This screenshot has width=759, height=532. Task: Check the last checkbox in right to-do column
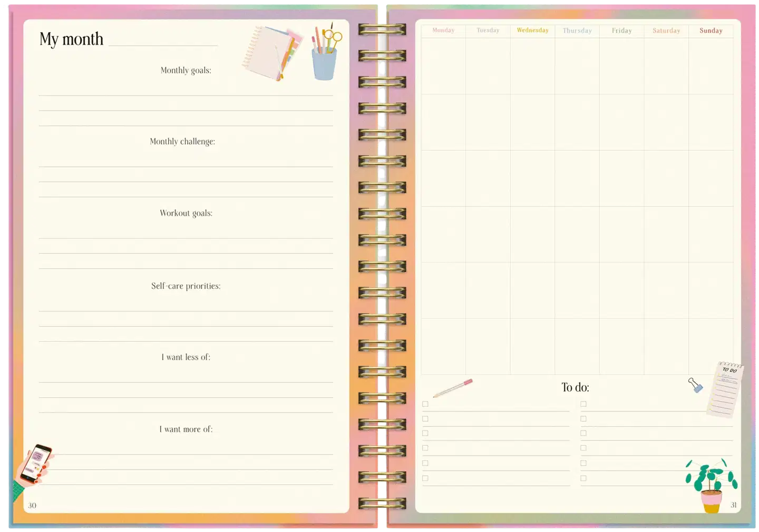tap(583, 478)
